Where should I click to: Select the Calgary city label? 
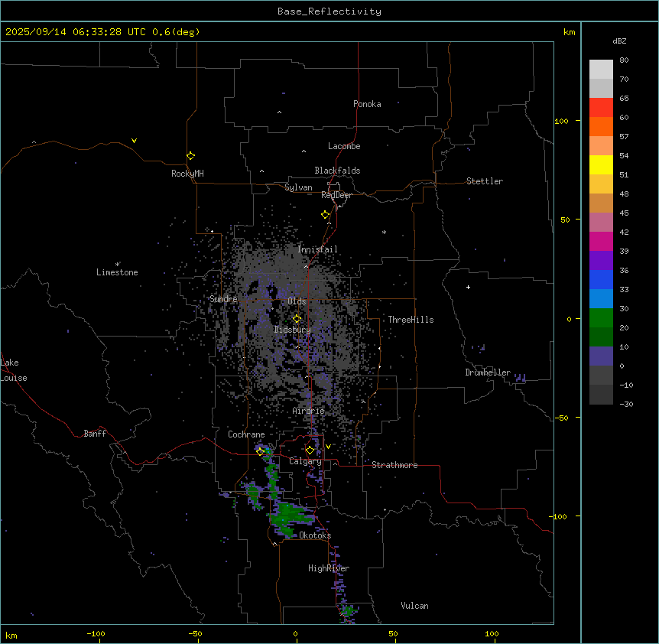coord(306,461)
